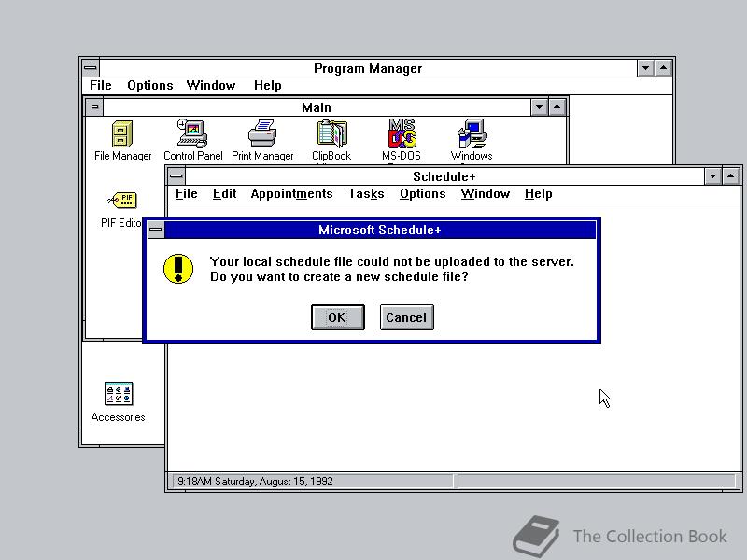Click the exclamation warning icon in dialog
This screenshot has height=560, width=747.
tap(178, 269)
